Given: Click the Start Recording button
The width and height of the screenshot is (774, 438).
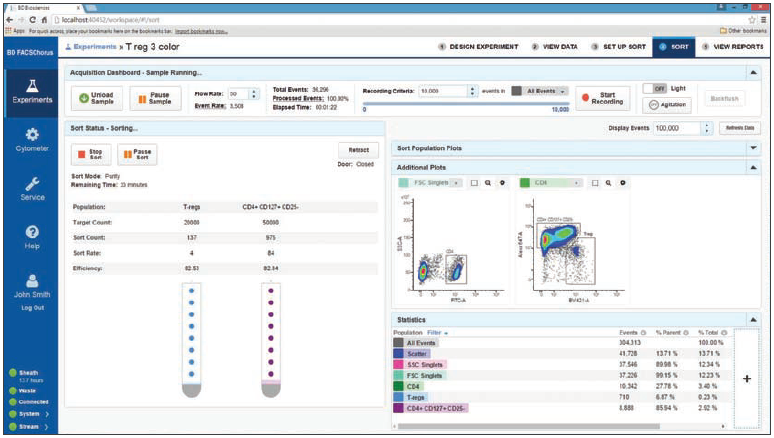Looking at the screenshot, I should 602,98.
